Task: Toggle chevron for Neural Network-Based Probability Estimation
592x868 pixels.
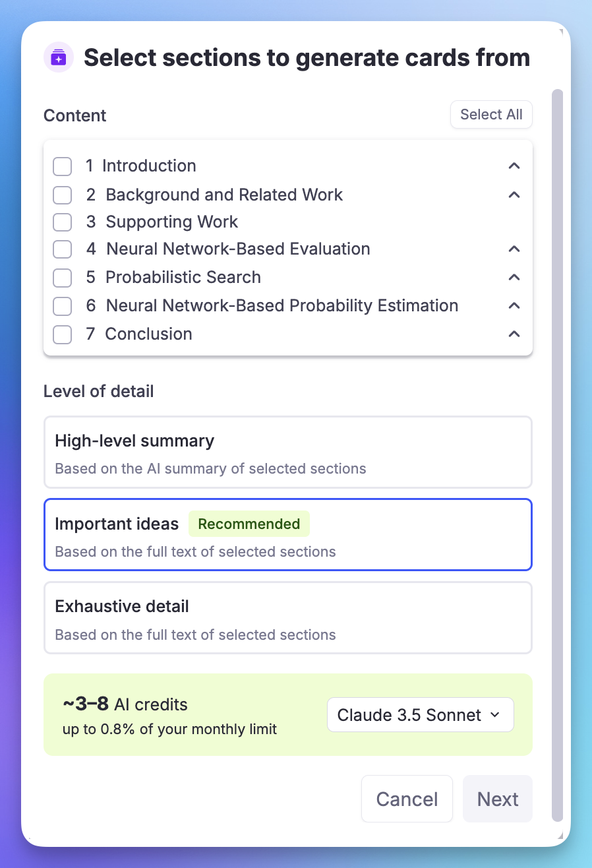Action: 514,305
